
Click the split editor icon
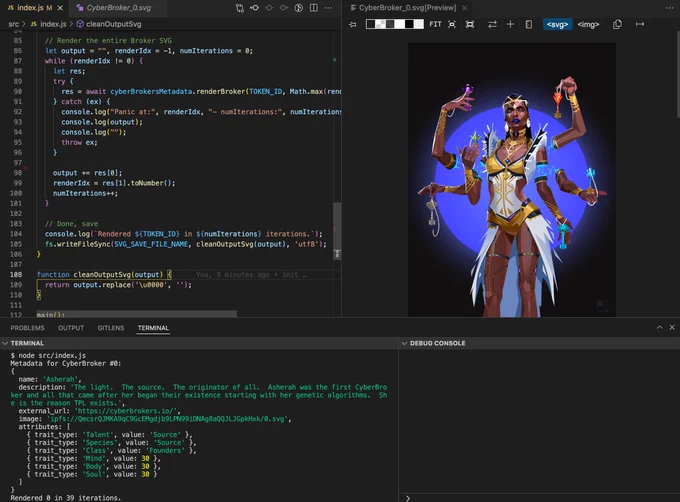314,8
